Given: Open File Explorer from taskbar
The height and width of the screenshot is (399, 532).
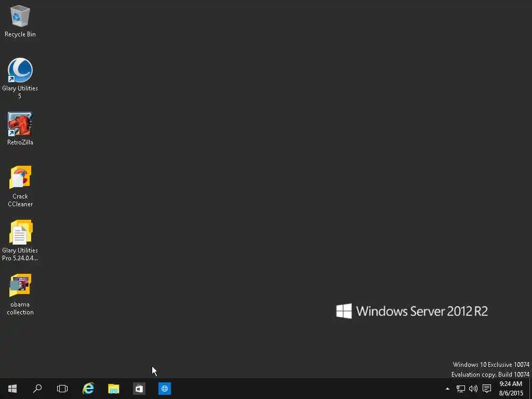Looking at the screenshot, I should point(114,389).
